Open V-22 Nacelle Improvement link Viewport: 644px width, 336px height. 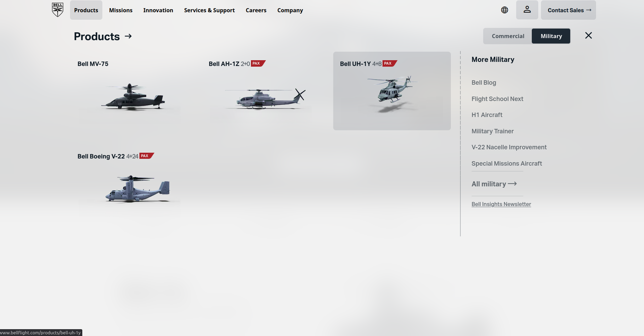click(509, 147)
